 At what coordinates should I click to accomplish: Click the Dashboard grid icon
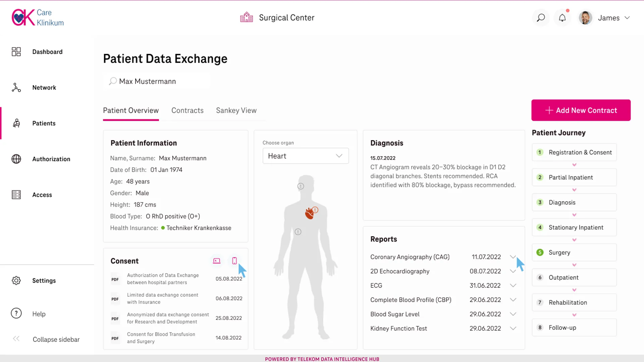click(x=16, y=52)
